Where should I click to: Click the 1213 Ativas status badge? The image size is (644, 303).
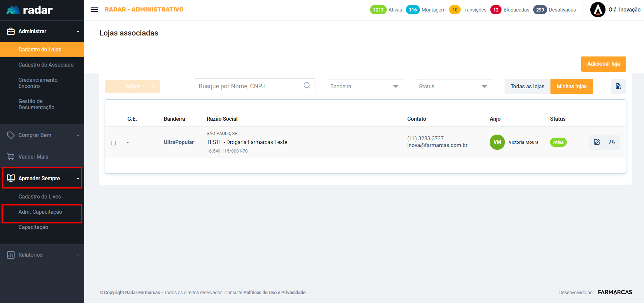(x=378, y=10)
